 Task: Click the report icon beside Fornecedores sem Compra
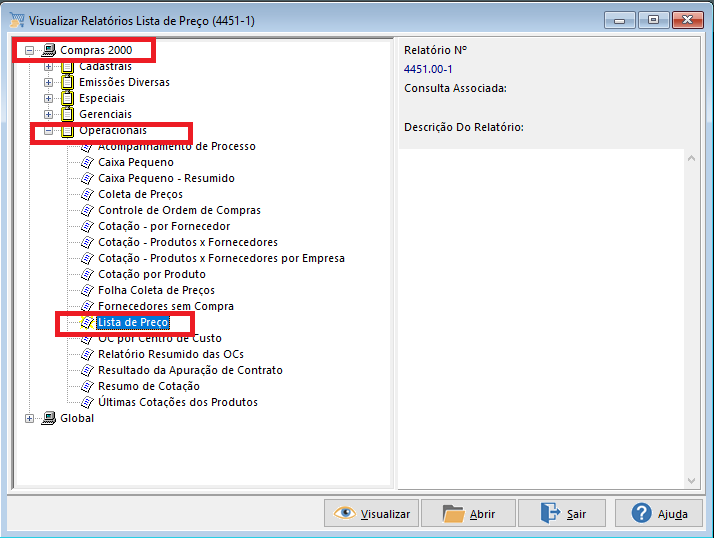click(x=87, y=306)
